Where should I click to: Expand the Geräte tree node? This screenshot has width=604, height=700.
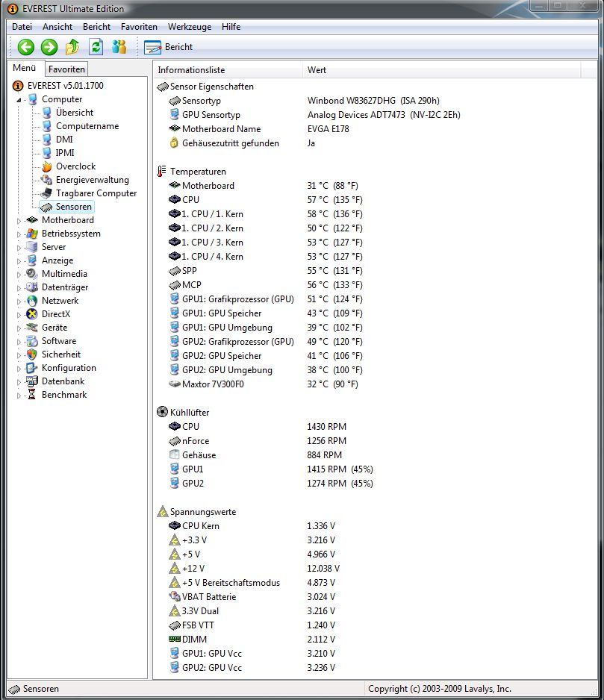pyautogui.click(x=19, y=328)
